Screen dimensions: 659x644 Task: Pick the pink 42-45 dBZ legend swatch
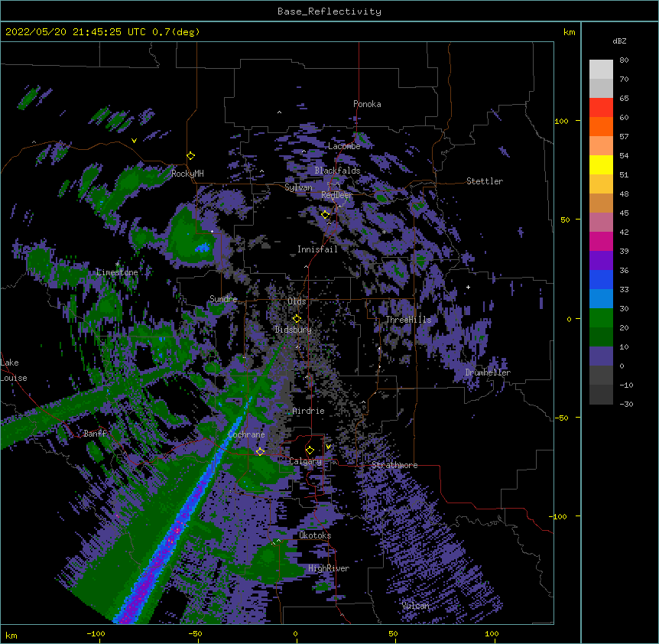(601, 223)
